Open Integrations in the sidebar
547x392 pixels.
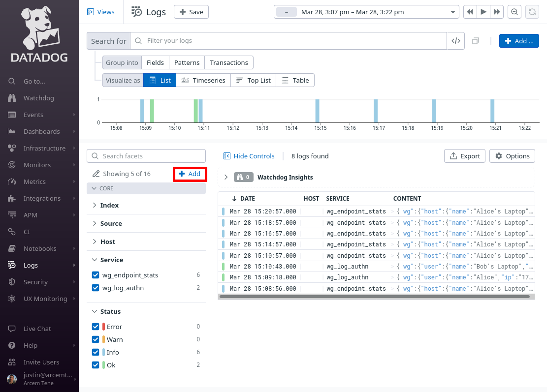[42, 198]
